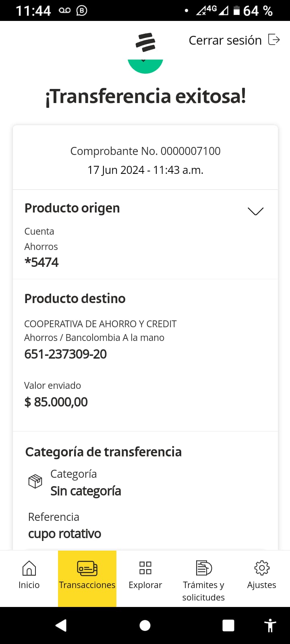Click the logout arrow icon
The image size is (290, 644).
[x=274, y=40]
